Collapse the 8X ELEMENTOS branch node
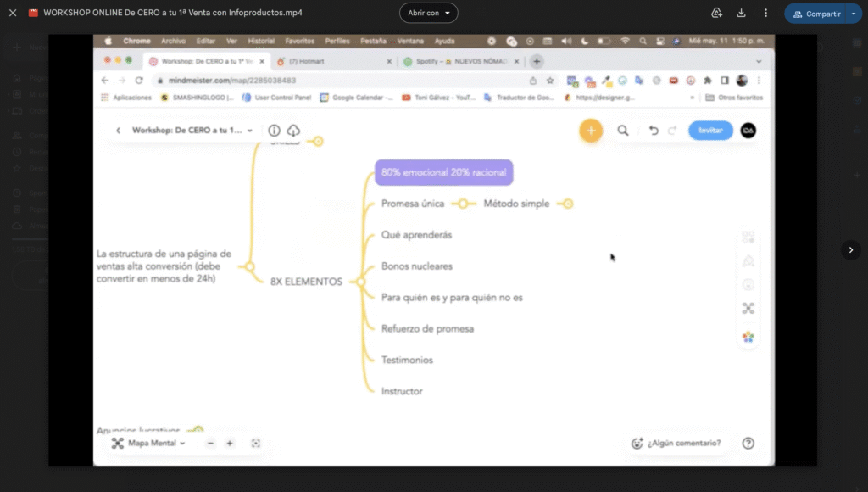Screen dimensions: 868x492 360,282
